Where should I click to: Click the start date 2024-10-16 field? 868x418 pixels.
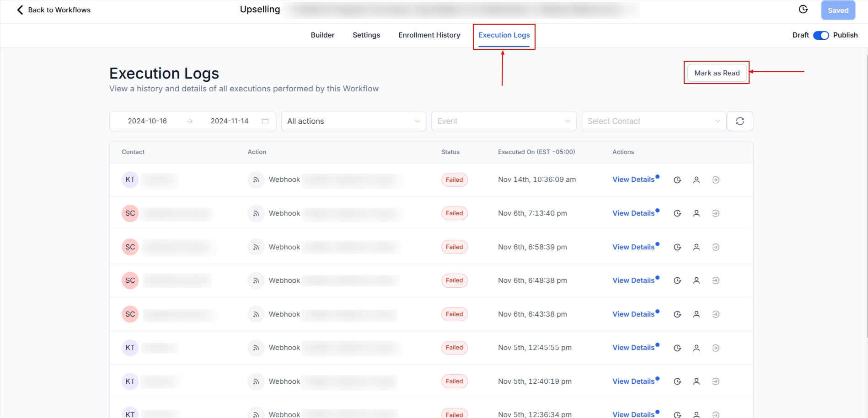[147, 121]
